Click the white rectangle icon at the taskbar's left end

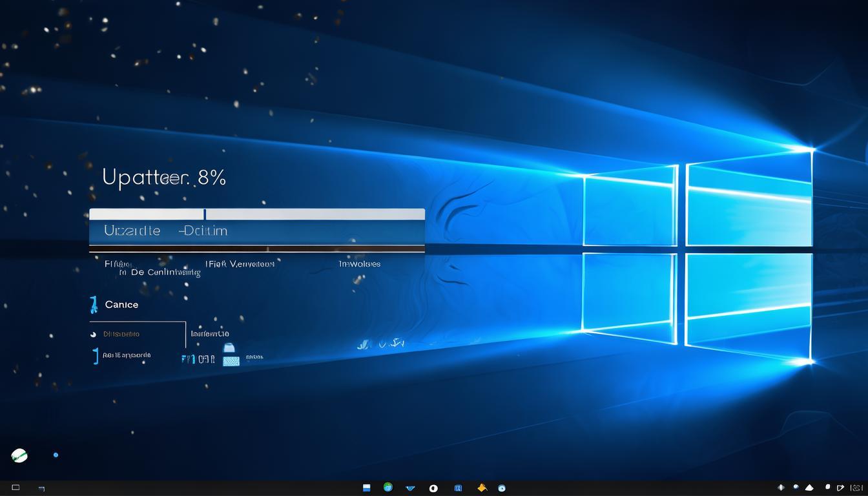click(15, 488)
